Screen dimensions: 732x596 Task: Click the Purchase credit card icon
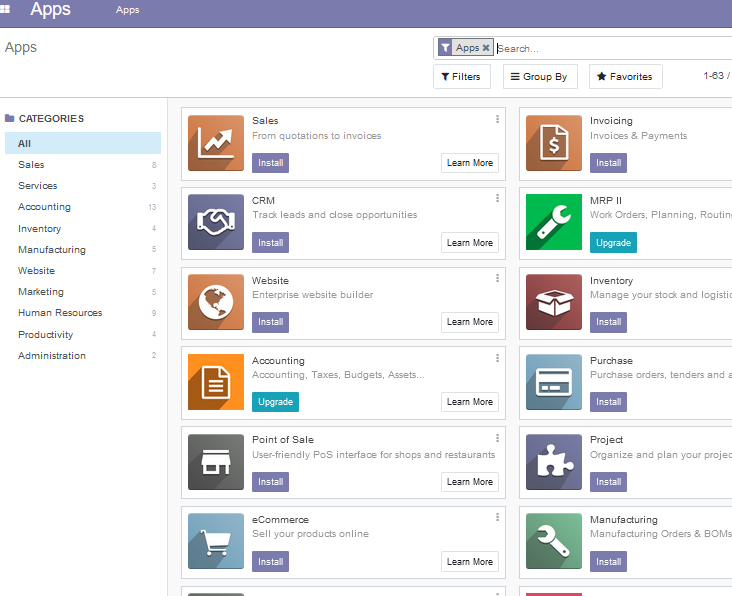(x=554, y=382)
